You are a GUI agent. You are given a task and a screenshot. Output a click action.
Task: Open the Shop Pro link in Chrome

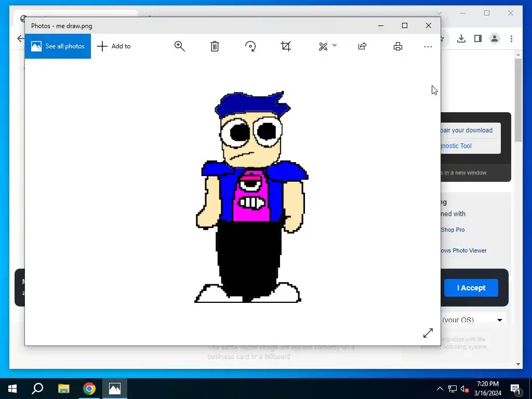click(x=453, y=230)
